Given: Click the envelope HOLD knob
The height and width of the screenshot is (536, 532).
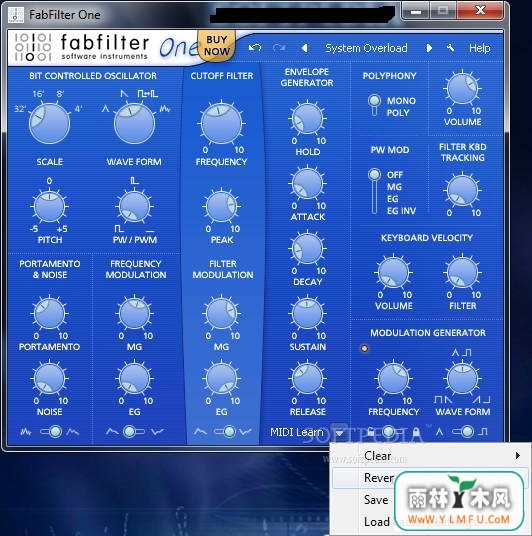Looking at the screenshot, I should 308,119.
